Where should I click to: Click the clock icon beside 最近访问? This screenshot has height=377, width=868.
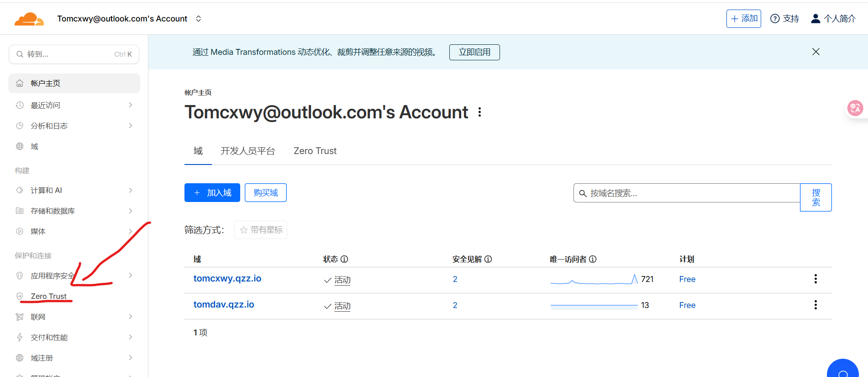(20, 105)
